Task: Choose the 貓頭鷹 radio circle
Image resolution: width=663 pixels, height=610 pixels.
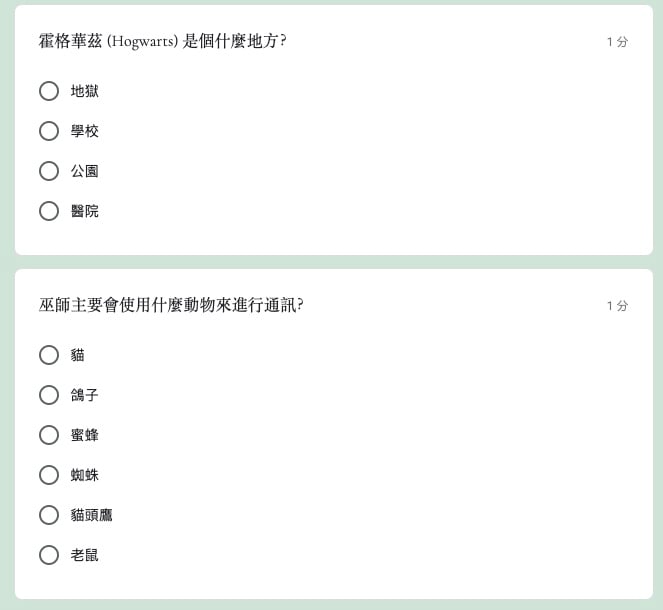Action: tap(49, 515)
